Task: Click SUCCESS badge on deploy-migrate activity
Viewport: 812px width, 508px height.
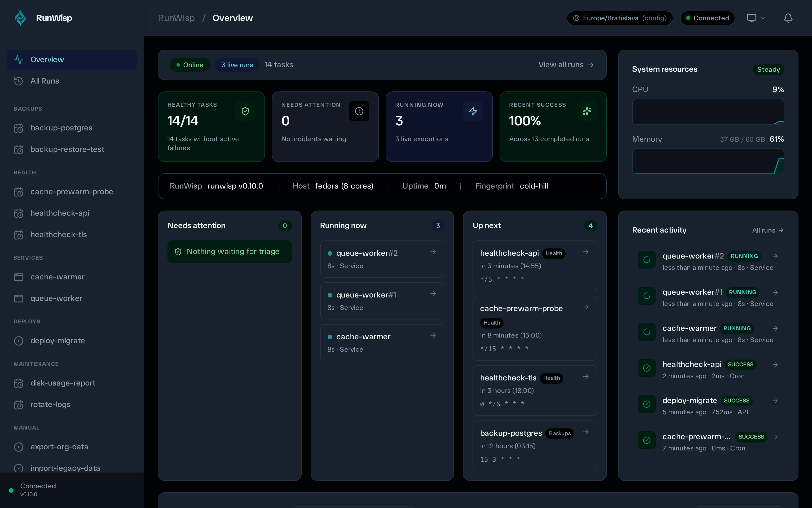Action: (x=736, y=401)
